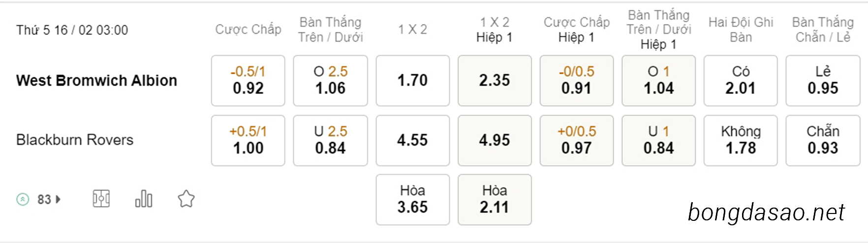Select odd goals Lẻ at 0.95
Image resolution: width=868 pixels, height=243 pixels.
(823, 80)
